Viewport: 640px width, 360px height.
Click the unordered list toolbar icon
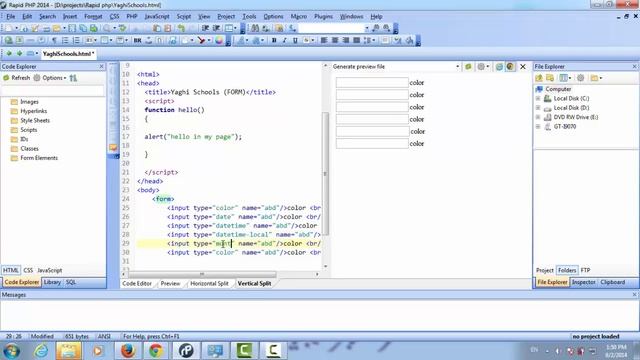pyautogui.click(x=65, y=40)
